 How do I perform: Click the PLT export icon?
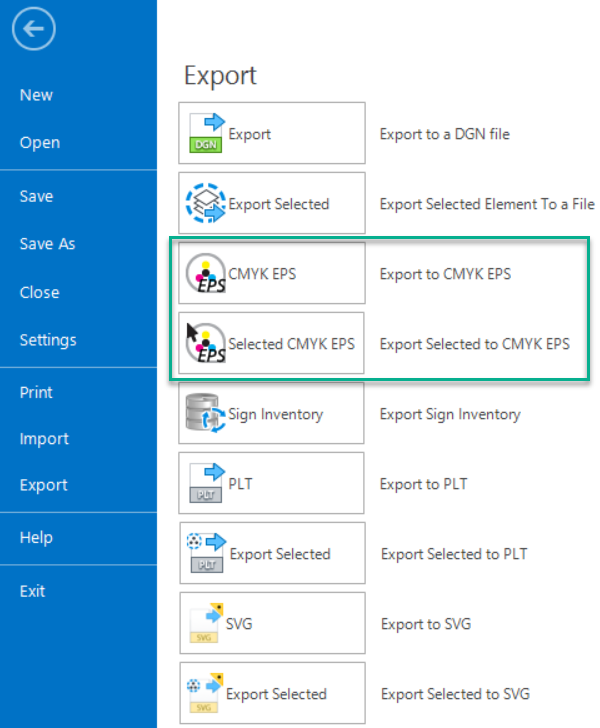(207, 483)
